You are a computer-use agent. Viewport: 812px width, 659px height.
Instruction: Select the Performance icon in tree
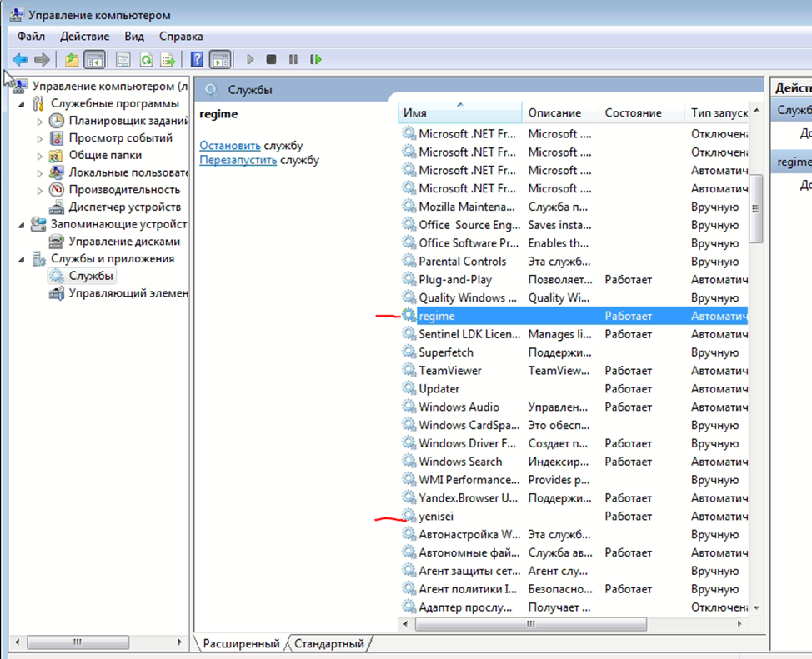click(x=57, y=189)
